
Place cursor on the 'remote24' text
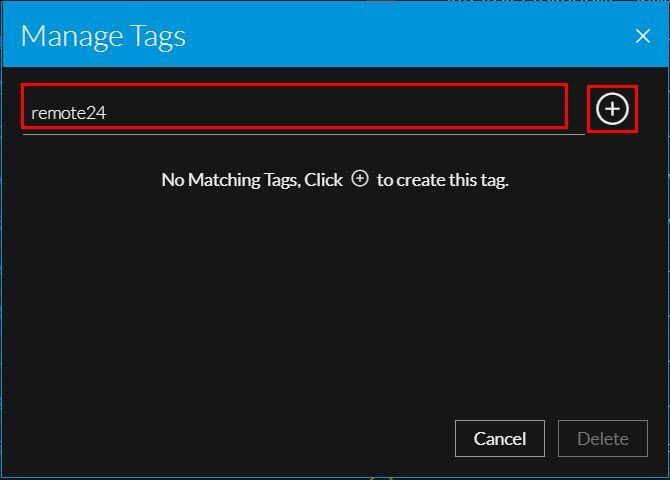pyautogui.click(x=68, y=113)
